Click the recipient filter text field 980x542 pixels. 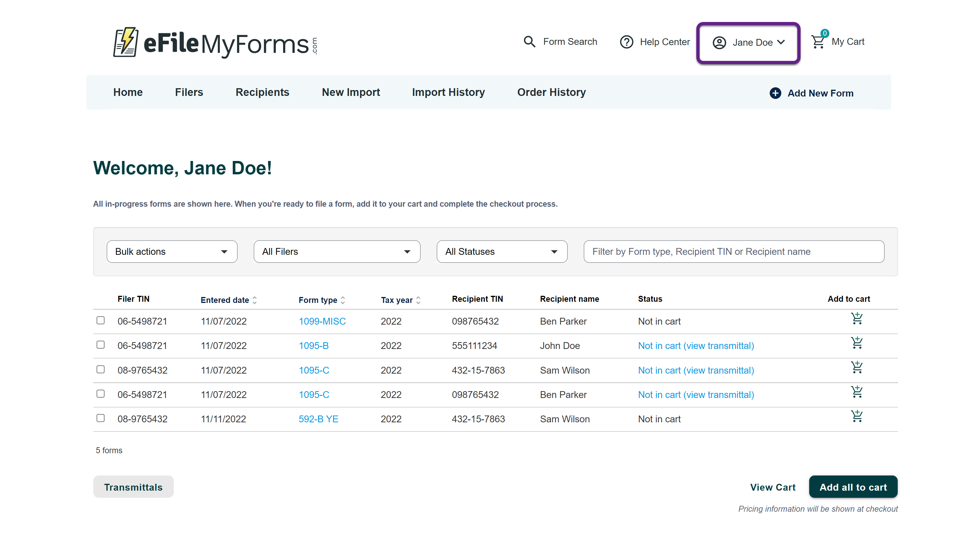[733, 252]
